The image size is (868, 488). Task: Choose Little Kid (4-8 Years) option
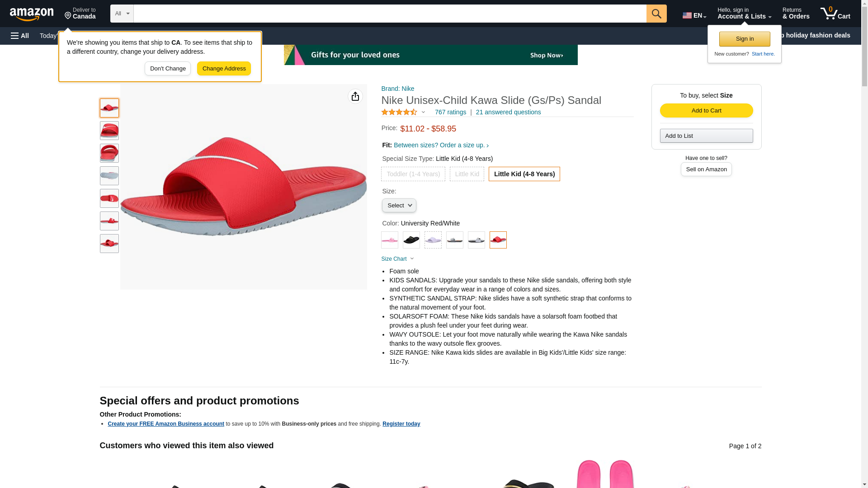(x=524, y=174)
